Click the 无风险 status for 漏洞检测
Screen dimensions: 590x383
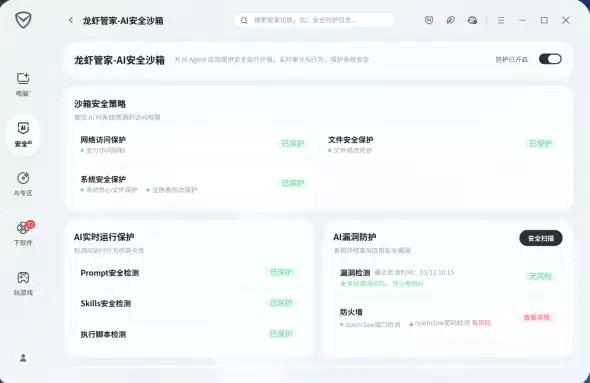pyautogui.click(x=540, y=277)
